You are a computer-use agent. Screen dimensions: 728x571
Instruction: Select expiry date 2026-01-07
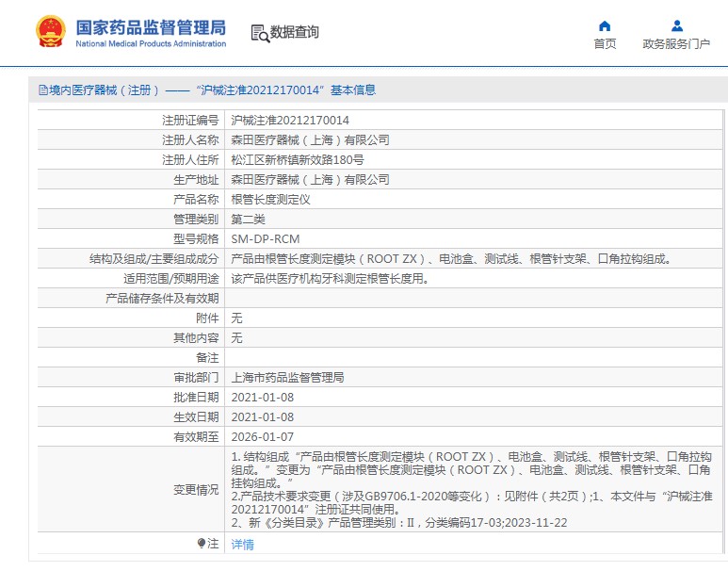point(263,436)
